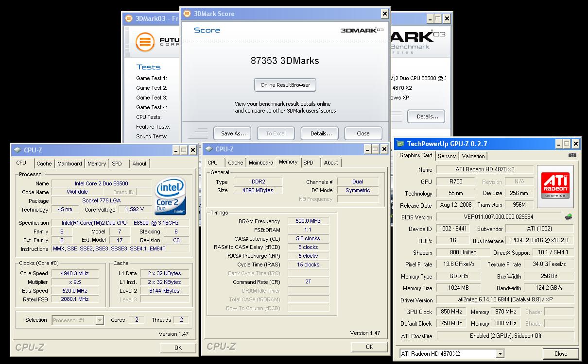Click the CPU Name field Intel Core 2 Duo E8500
The width and height of the screenshot is (588, 364).
[102, 183]
